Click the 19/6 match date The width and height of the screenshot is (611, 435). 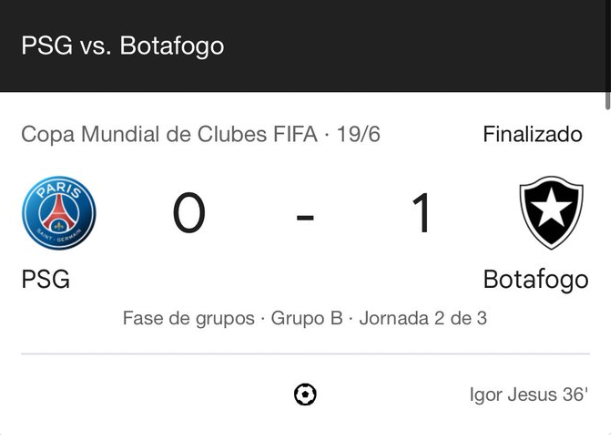click(x=360, y=134)
